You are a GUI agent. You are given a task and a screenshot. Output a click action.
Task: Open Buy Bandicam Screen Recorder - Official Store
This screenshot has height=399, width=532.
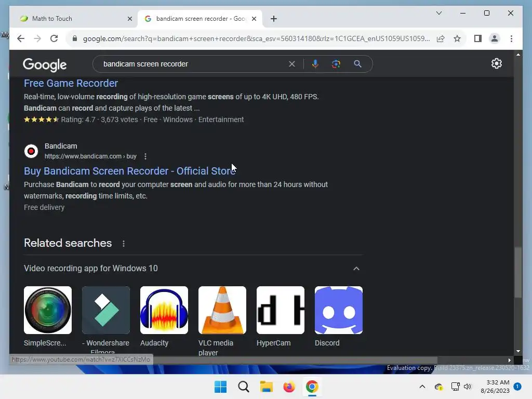tap(129, 171)
